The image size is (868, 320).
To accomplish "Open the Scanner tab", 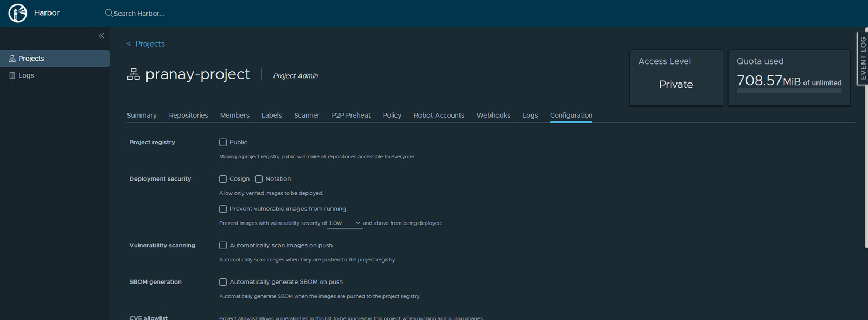I will (x=307, y=116).
